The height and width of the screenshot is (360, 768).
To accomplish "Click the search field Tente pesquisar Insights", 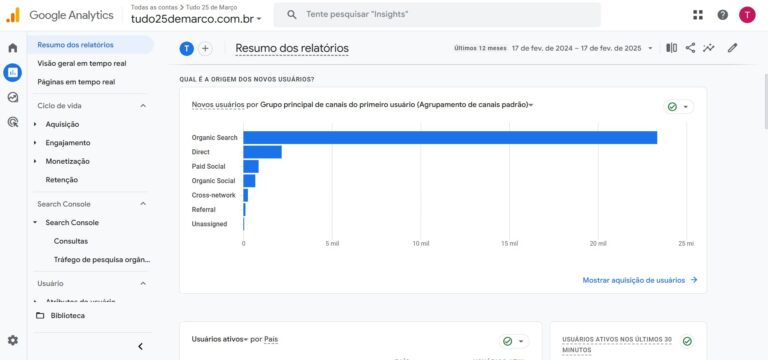I will pyautogui.click(x=437, y=15).
